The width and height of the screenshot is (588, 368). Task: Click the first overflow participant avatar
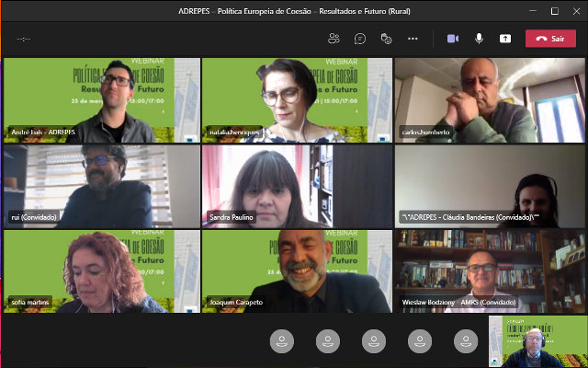[281, 341]
